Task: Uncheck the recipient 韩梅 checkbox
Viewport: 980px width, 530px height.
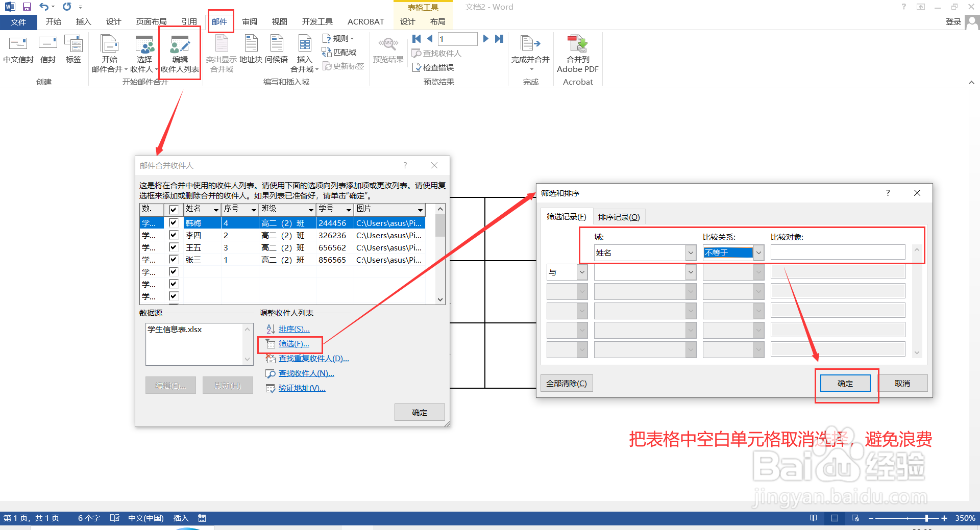Action: [174, 223]
